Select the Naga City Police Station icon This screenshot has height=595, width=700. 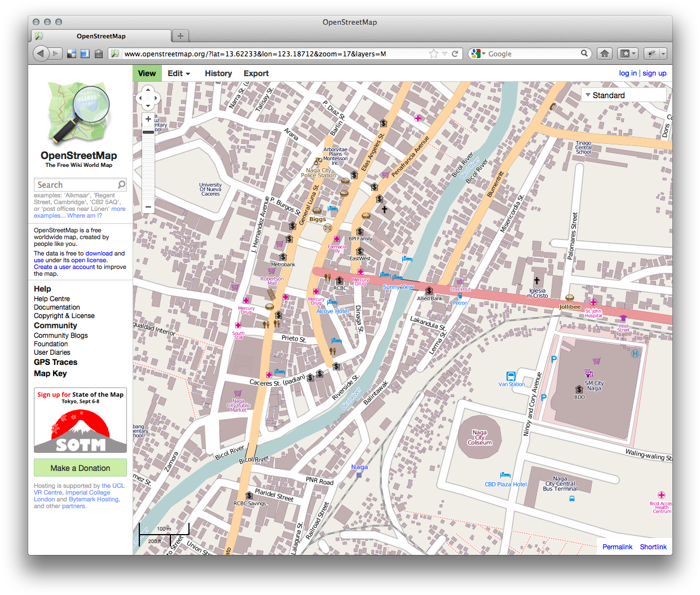(318, 162)
